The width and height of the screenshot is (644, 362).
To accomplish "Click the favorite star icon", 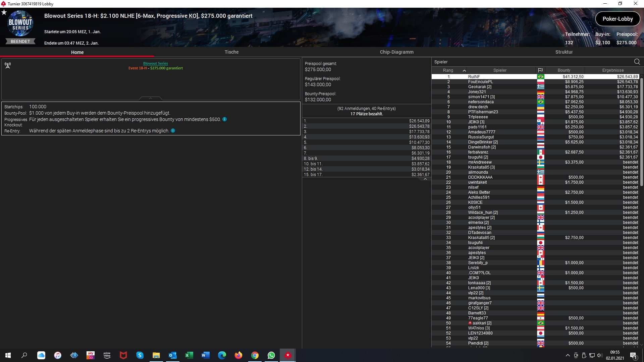I will pyautogui.click(x=4, y=12).
